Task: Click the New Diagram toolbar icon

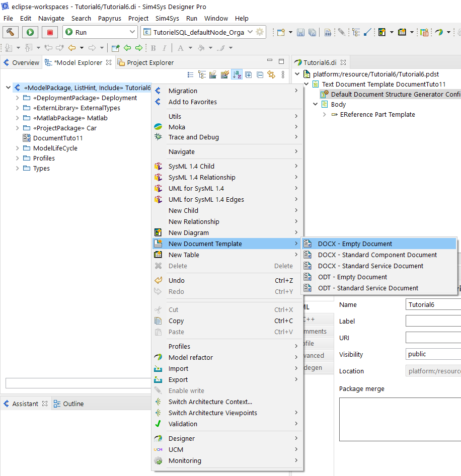Action: pyautogui.click(x=382, y=32)
